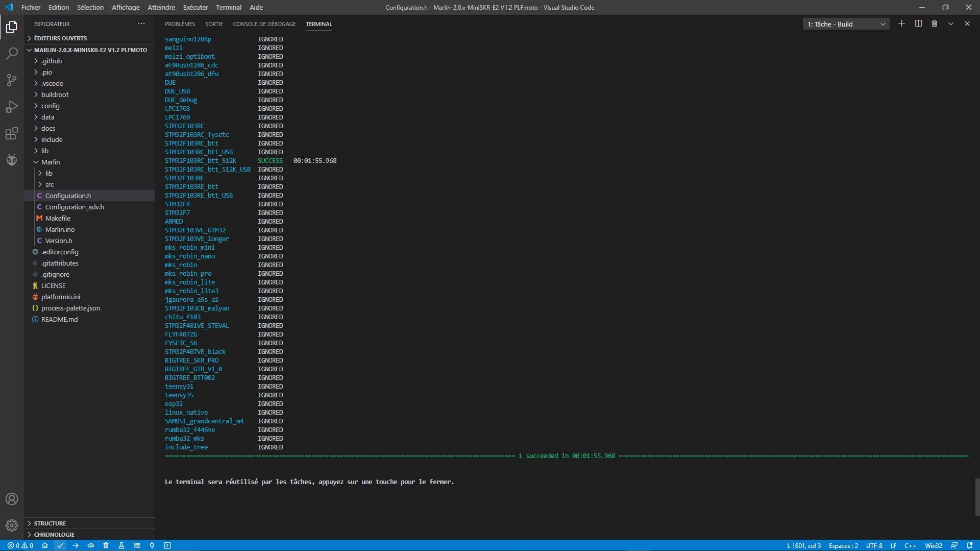Image resolution: width=980 pixels, height=551 pixels.
Task: Open the Affichage menu
Action: [x=126, y=7]
